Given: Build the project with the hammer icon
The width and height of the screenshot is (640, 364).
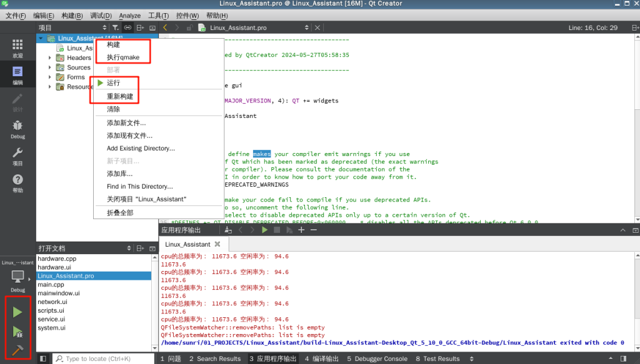Looking at the screenshot, I should point(17,349).
